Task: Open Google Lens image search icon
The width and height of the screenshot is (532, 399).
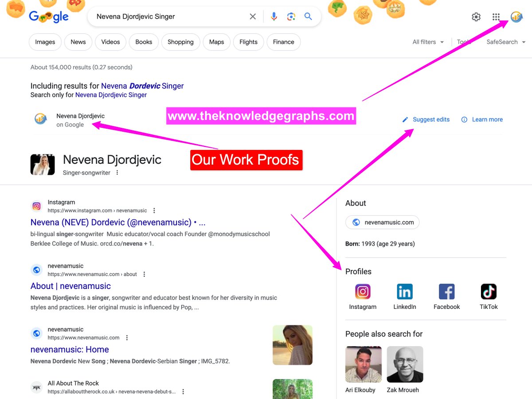Action: click(x=291, y=16)
